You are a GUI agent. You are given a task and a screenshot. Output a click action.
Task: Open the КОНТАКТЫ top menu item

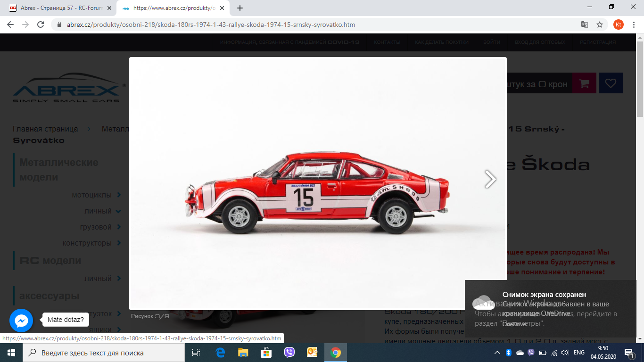click(x=387, y=42)
